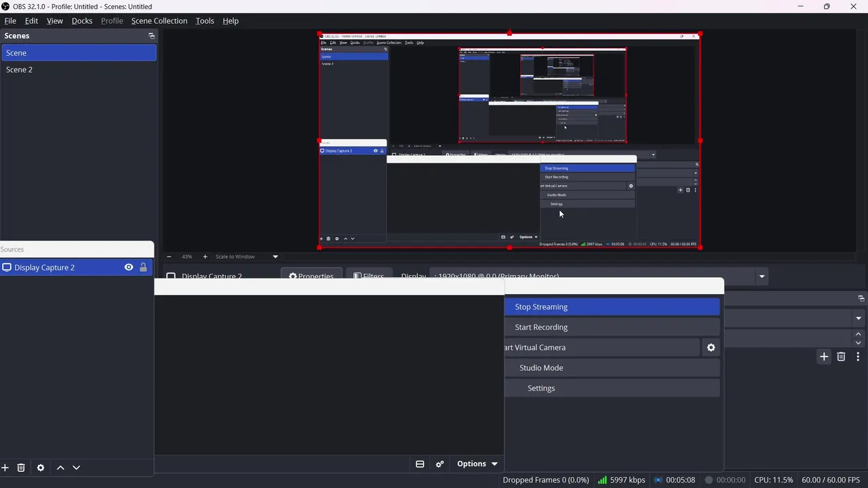The height and width of the screenshot is (488, 868).
Task: Open Settings from the Controls panel
Action: click(x=612, y=388)
